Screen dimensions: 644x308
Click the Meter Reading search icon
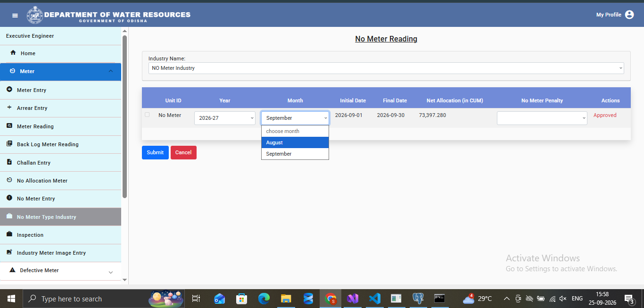point(9,126)
